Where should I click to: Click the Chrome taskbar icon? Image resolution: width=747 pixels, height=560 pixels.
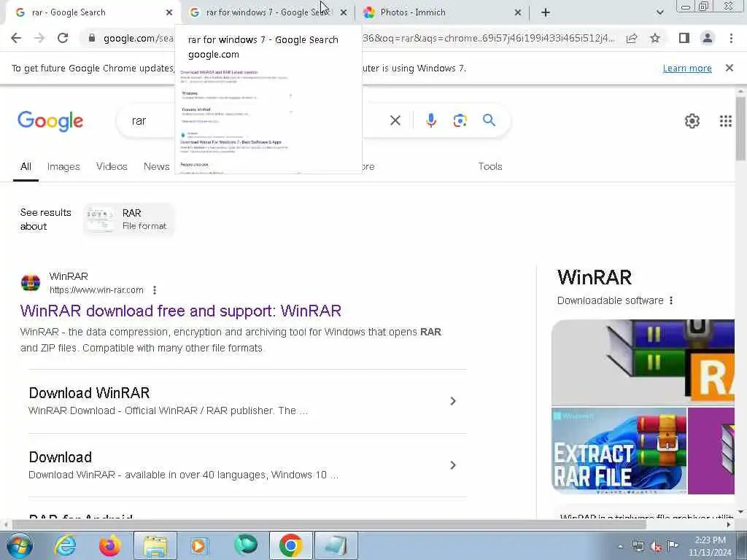coord(291,545)
